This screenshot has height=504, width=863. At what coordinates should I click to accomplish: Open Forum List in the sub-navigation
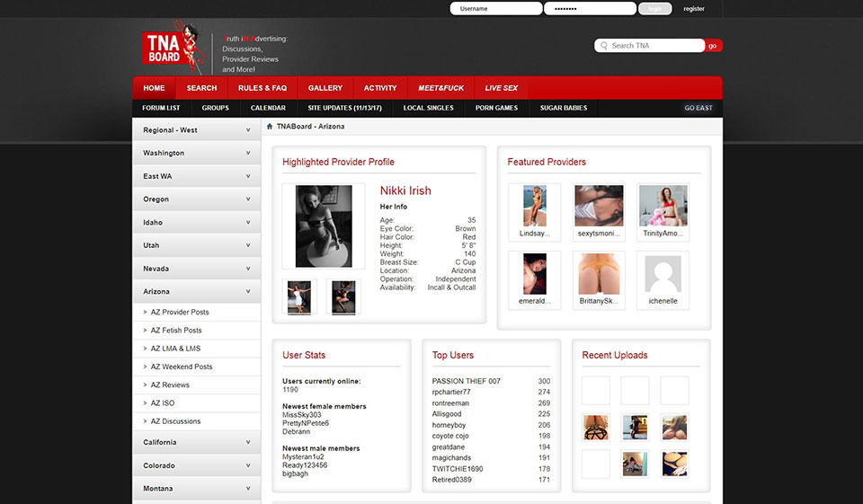click(161, 108)
